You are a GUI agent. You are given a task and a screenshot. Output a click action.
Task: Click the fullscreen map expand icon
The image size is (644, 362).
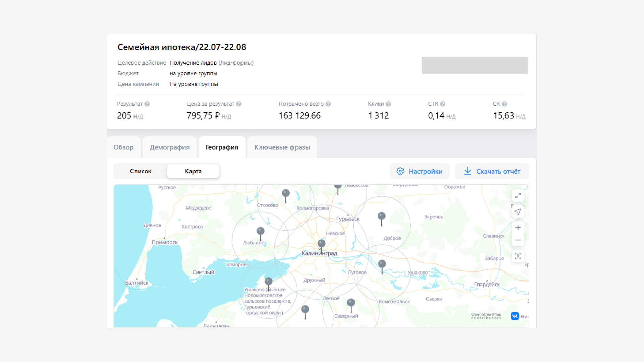tap(518, 196)
